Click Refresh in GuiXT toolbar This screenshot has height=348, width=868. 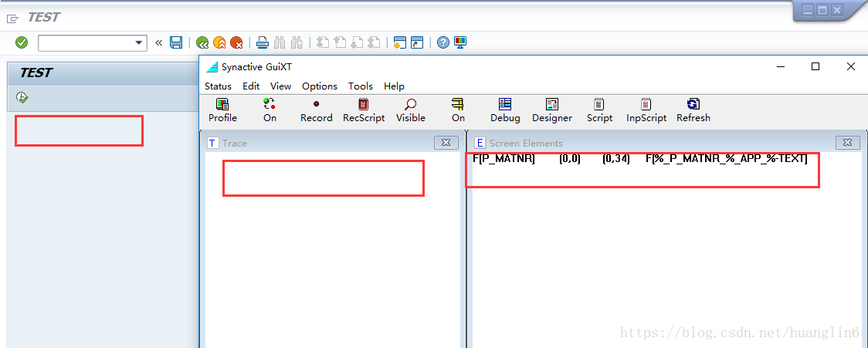(693, 110)
